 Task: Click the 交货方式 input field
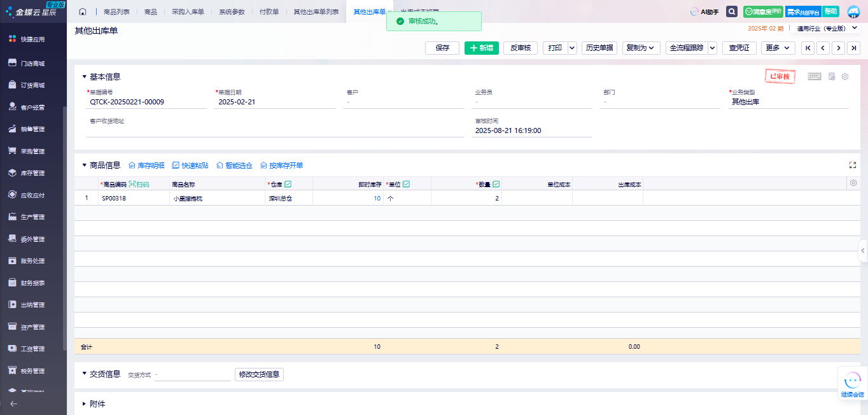point(193,374)
